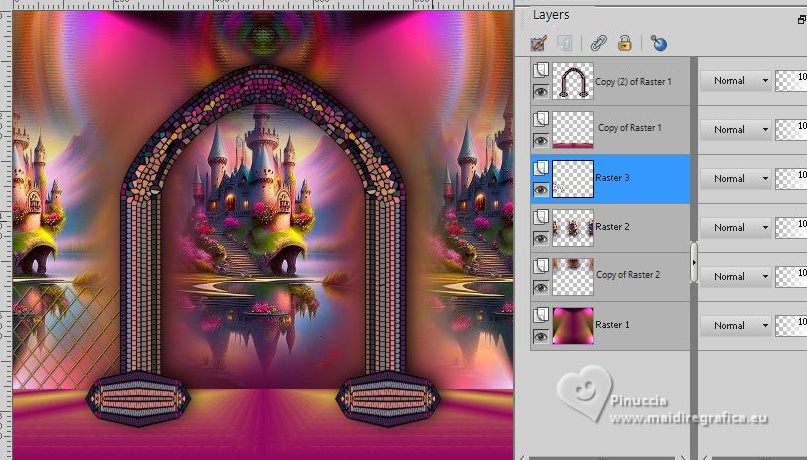Hide the Raster 1 layer
The image size is (807, 460).
tap(540, 336)
